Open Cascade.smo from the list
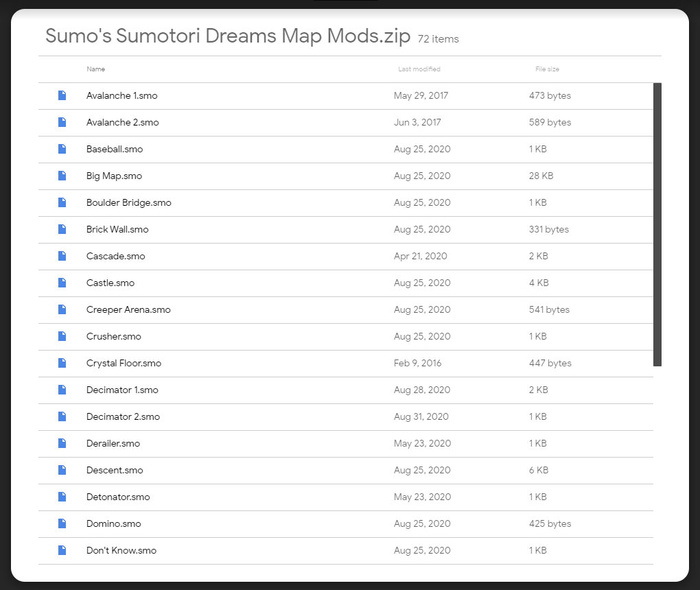This screenshot has height=590, width=700. [x=116, y=256]
